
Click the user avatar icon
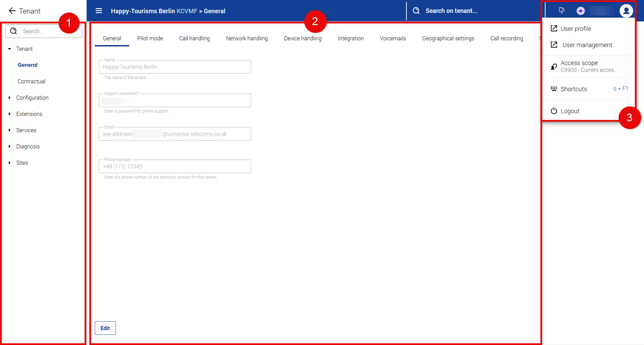(x=626, y=11)
